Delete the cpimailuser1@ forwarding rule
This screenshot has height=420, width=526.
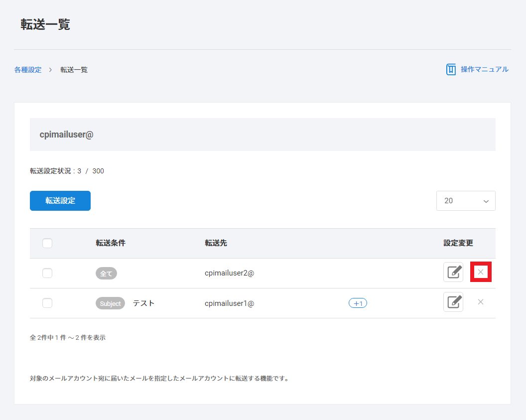[x=481, y=302]
